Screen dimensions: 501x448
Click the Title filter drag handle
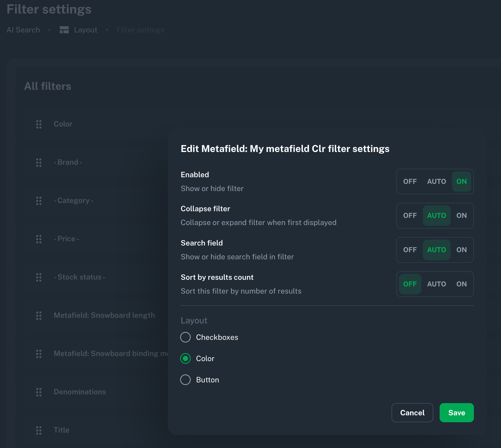(x=39, y=430)
